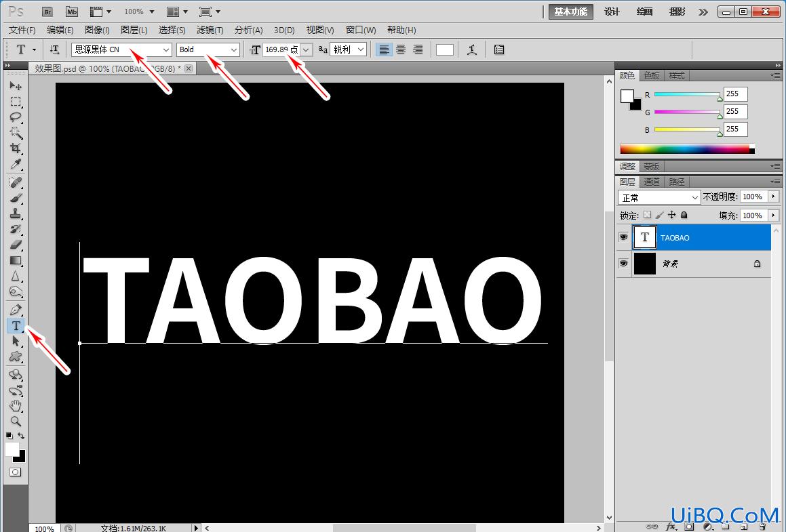Toggle lock position in Layers panel
The width and height of the screenshot is (786, 532).
coord(671,215)
